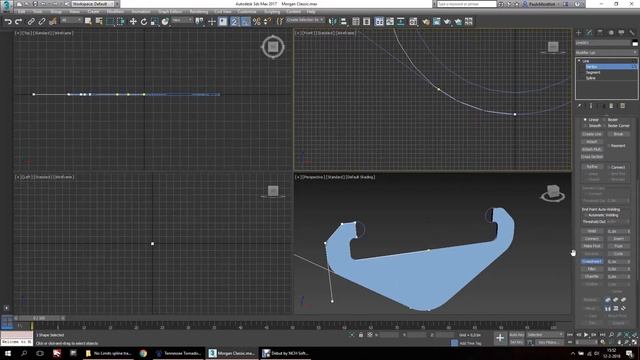Toggle Window/Crossing selection mode
640x360 pixels.
point(121,21)
